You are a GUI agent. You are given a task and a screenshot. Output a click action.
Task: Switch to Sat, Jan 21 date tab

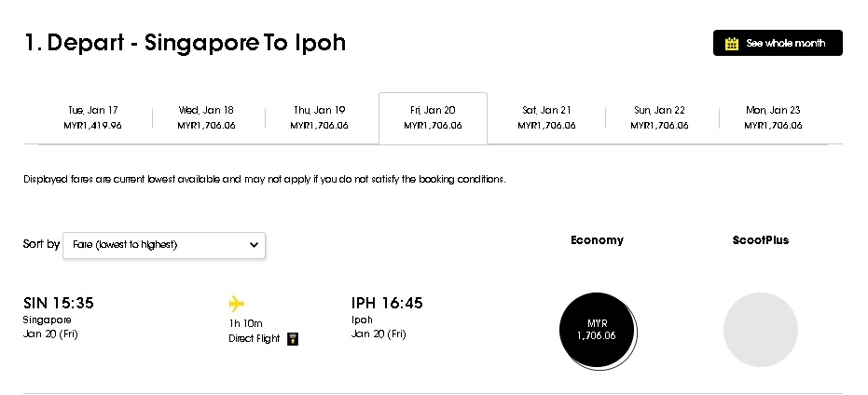[x=546, y=117]
